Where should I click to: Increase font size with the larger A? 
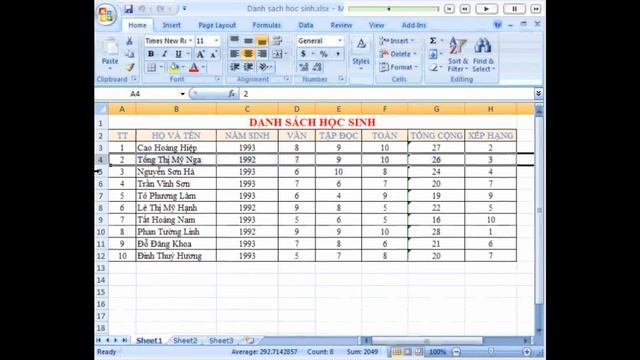click(200, 54)
